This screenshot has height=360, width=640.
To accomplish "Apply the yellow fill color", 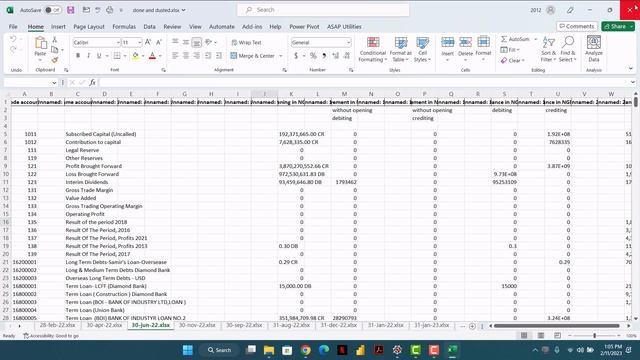I will point(135,56).
